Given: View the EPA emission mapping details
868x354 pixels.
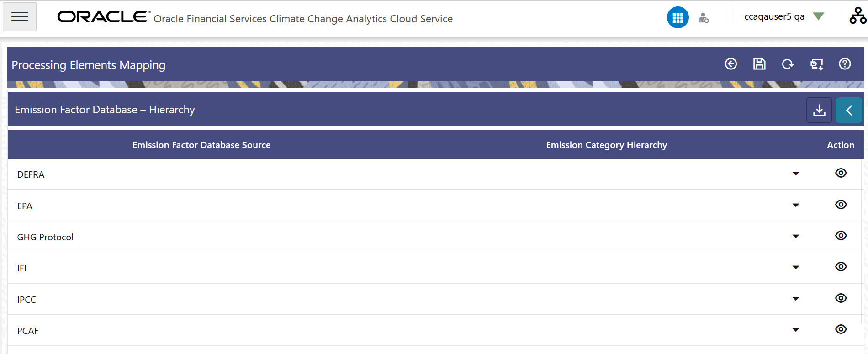Looking at the screenshot, I should (841, 205).
